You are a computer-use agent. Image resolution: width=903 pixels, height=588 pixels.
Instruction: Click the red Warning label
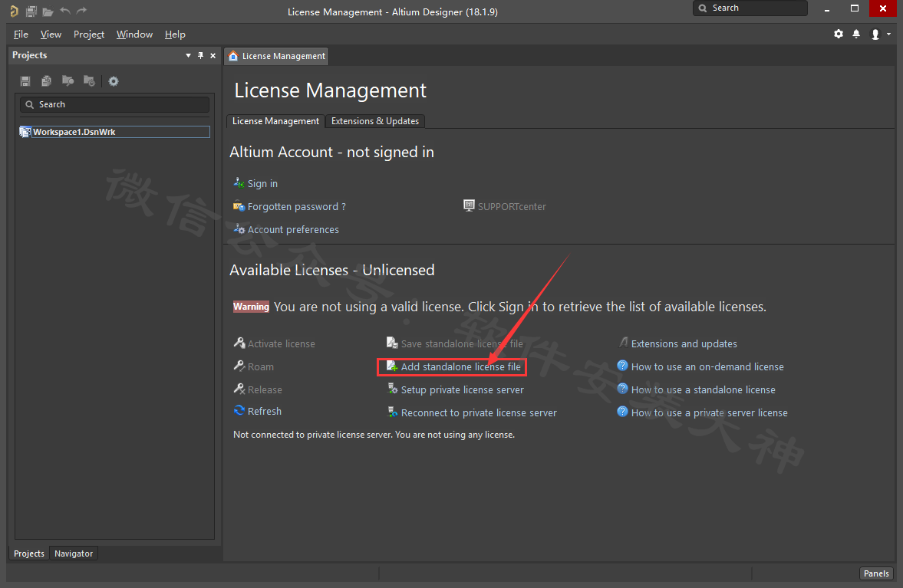tap(251, 307)
